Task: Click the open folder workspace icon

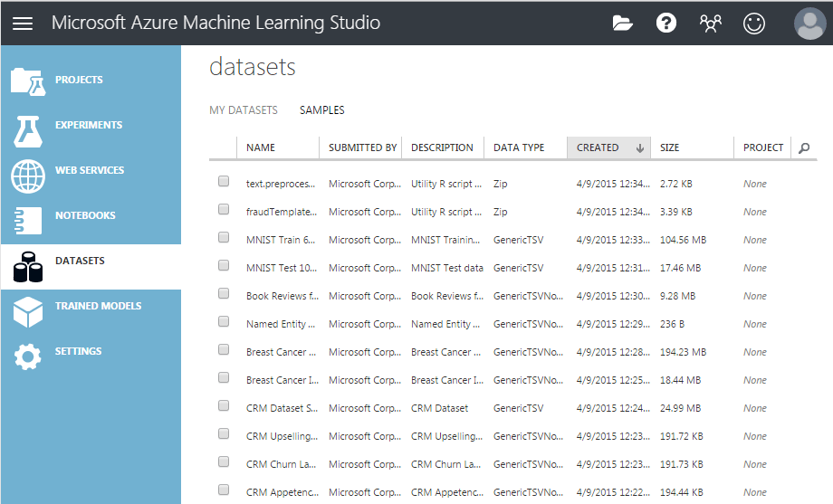Action: coord(622,24)
